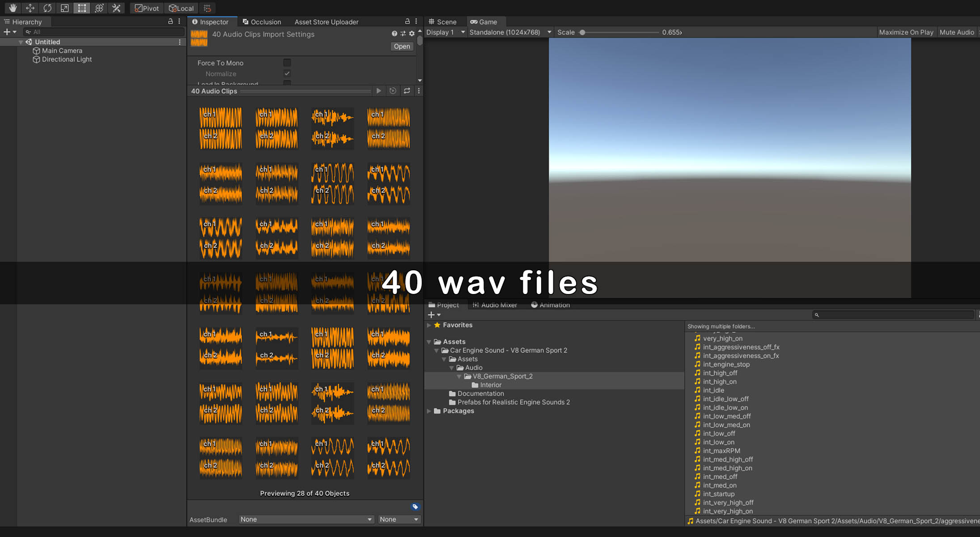Collapse the Audio folder in project tree

pos(452,368)
